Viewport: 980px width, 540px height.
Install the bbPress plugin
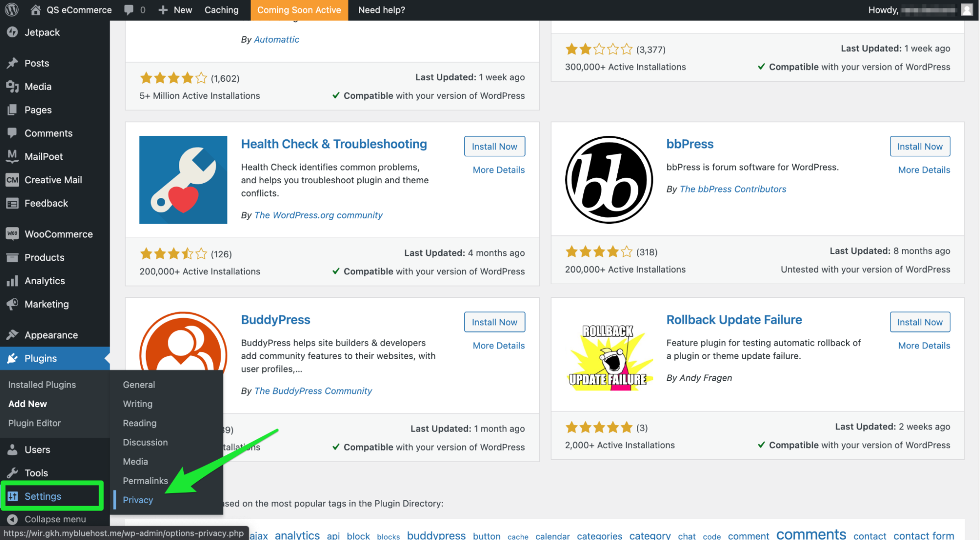click(919, 146)
